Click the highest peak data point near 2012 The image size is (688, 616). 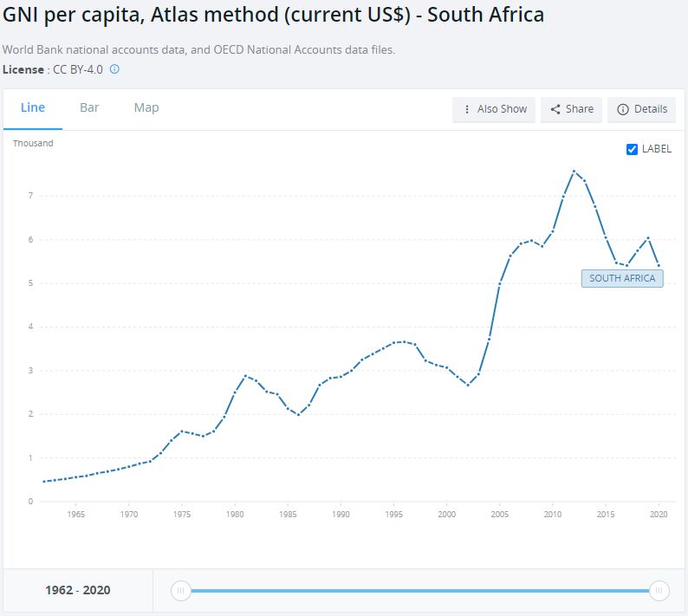(x=574, y=171)
